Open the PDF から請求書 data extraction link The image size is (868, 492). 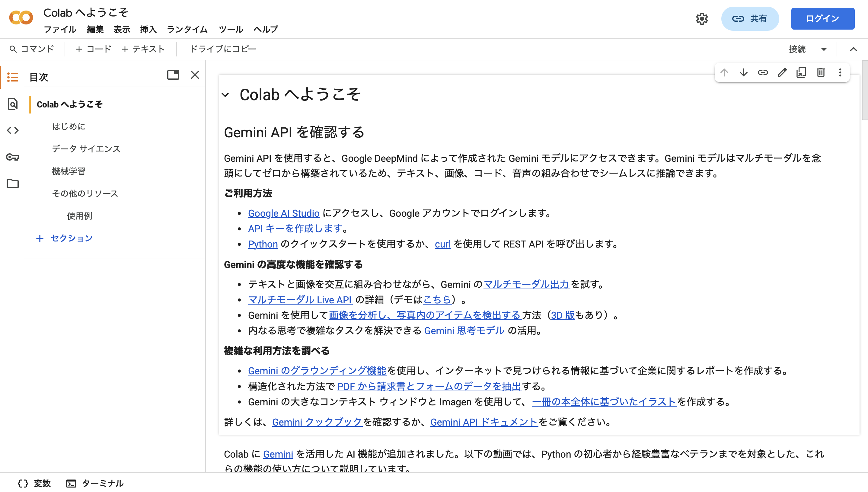429,386
